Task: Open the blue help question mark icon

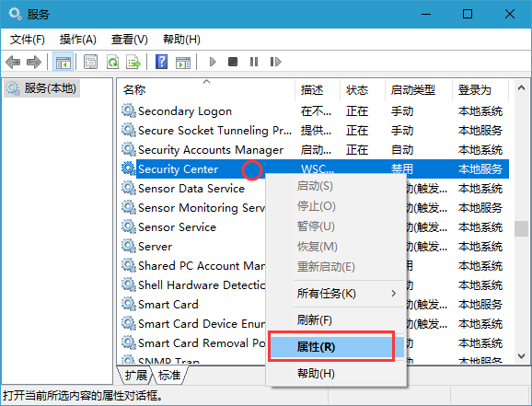Action: tap(161, 62)
